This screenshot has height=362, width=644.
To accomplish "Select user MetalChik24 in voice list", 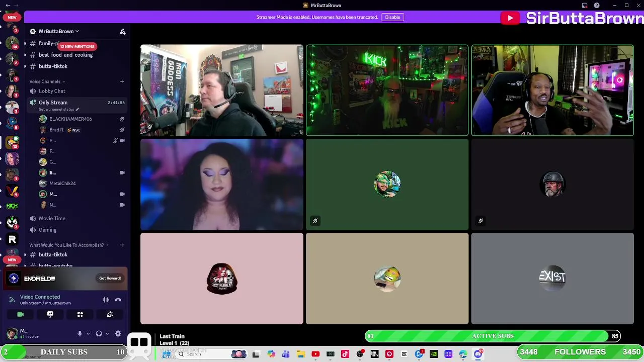I will coord(62,184).
